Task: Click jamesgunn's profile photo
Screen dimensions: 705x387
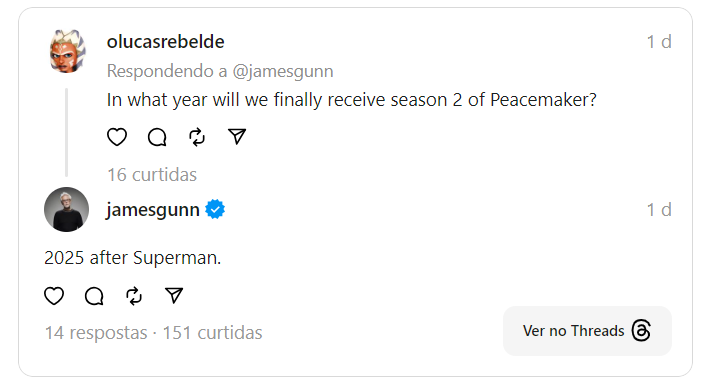Action: 67,209
